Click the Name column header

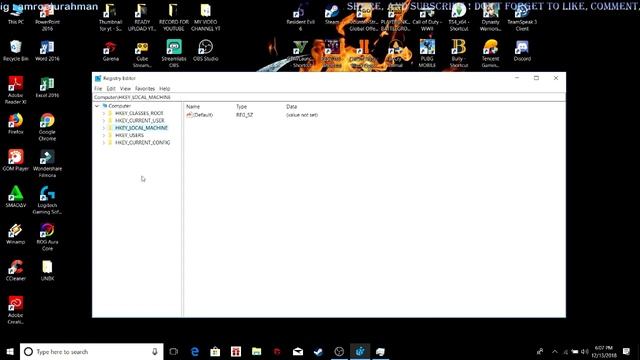[x=193, y=107]
